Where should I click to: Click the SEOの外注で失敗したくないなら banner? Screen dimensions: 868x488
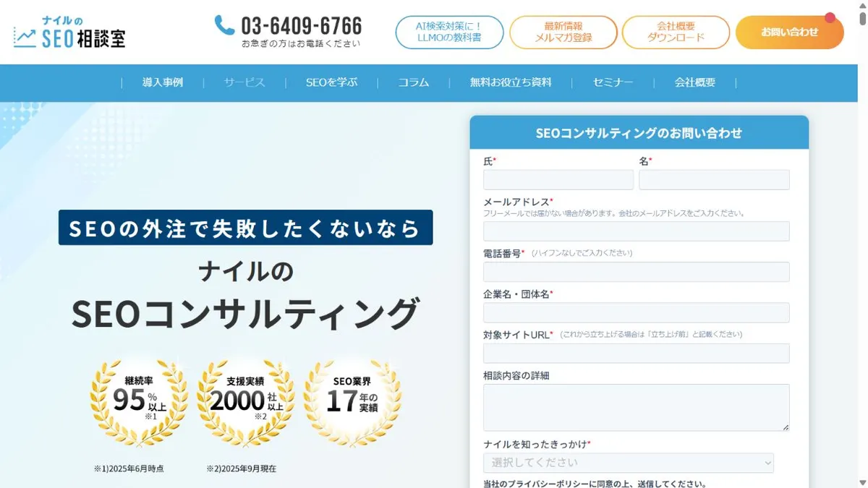246,228
